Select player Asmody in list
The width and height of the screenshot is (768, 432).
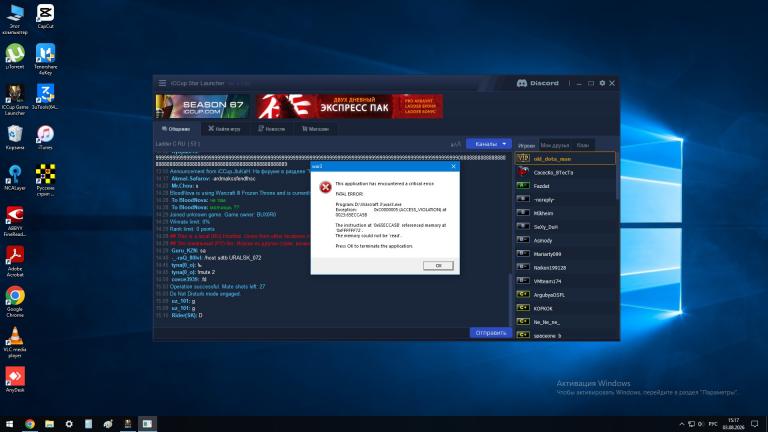pos(565,240)
